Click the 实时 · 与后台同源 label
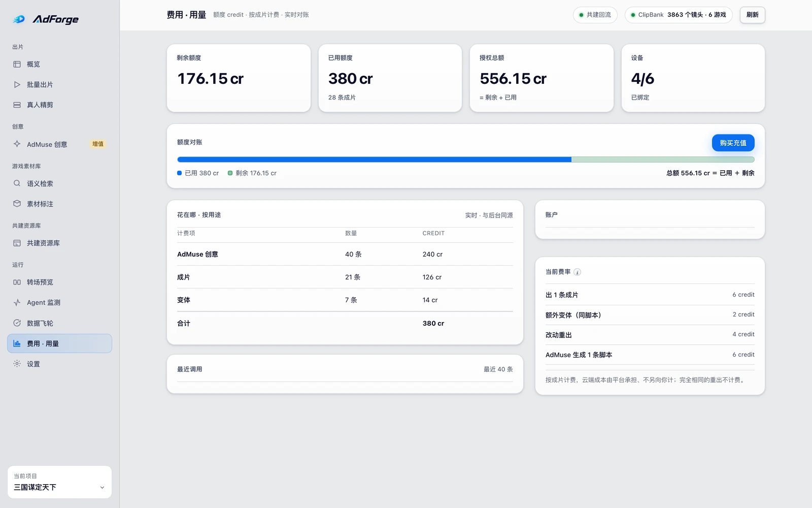This screenshot has width=812, height=508. point(489,215)
